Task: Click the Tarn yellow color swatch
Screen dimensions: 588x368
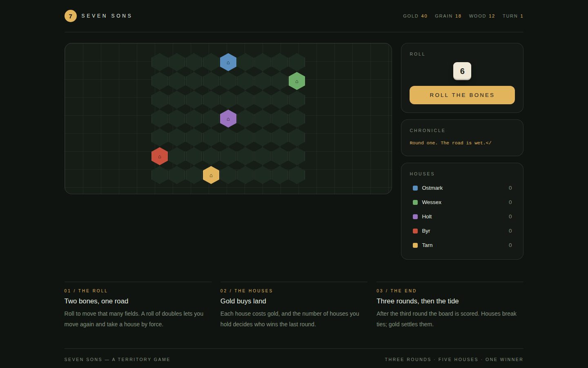Action: click(415, 245)
